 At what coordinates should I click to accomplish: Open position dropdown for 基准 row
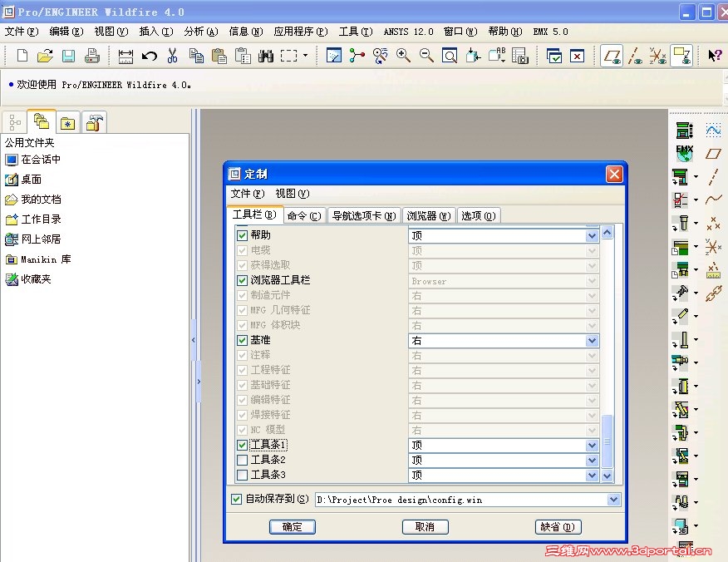click(x=592, y=341)
